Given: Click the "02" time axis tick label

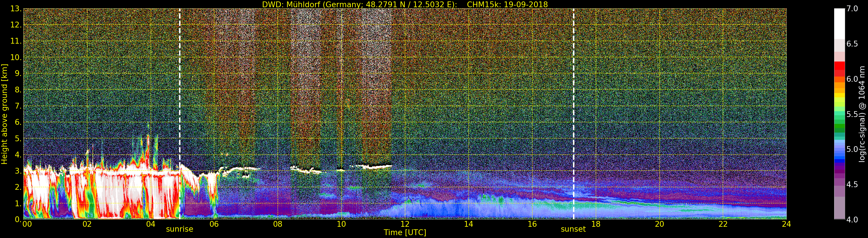Looking at the screenshot, I should coord(87,224).
